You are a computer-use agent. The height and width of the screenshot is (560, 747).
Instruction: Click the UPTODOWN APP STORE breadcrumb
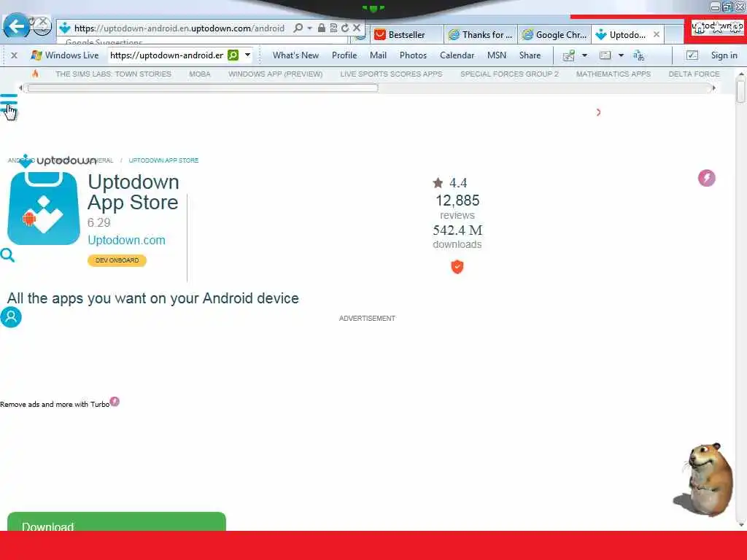pos(163,160)
